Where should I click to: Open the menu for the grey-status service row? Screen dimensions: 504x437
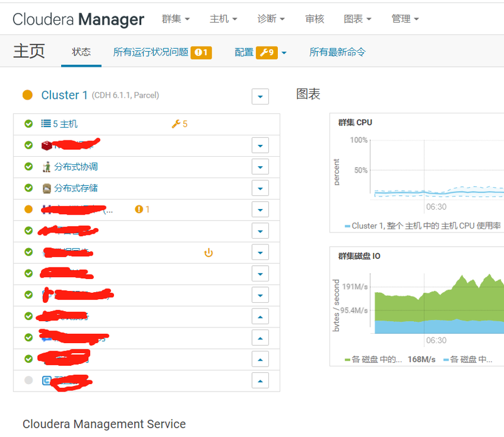tap(260, 381)
